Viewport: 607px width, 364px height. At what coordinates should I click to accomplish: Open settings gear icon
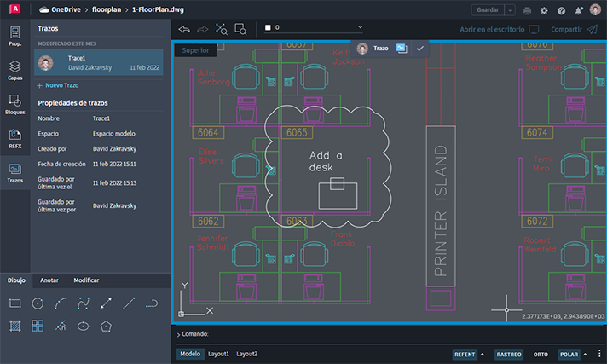(x=544, y=10)
